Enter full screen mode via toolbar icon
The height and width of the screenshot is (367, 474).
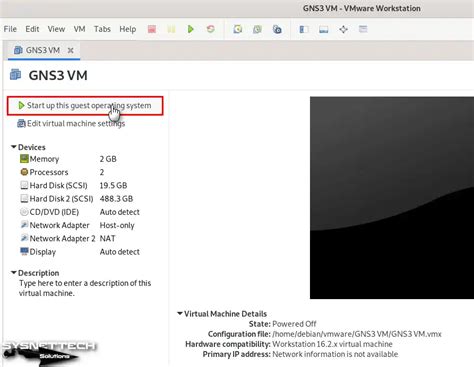point(343,29)
